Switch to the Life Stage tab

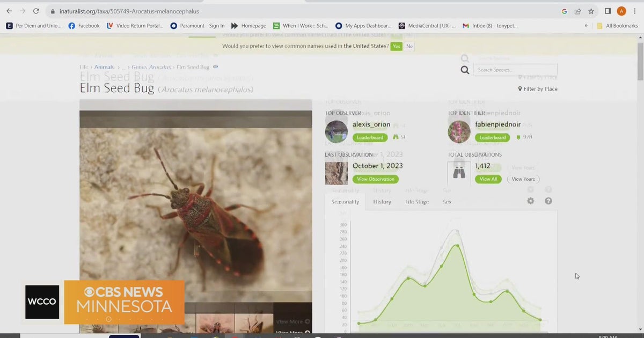click(417, 202)
